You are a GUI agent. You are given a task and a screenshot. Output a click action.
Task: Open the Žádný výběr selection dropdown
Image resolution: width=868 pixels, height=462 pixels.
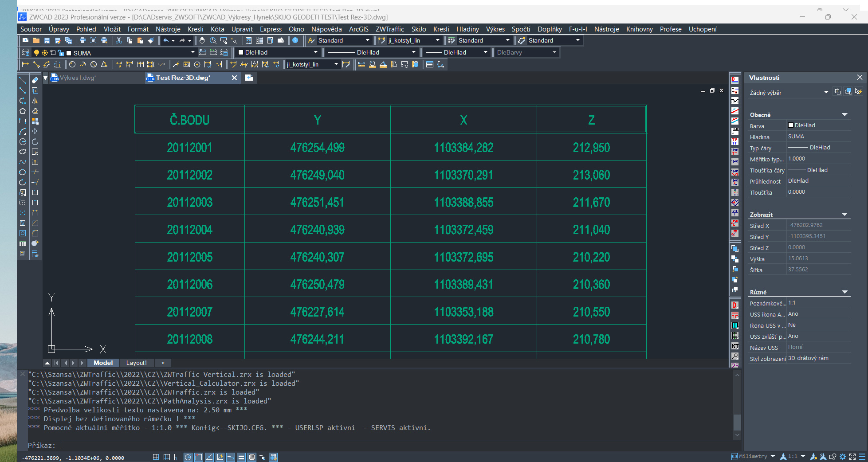pyautogui.click(x=826, y=92)
